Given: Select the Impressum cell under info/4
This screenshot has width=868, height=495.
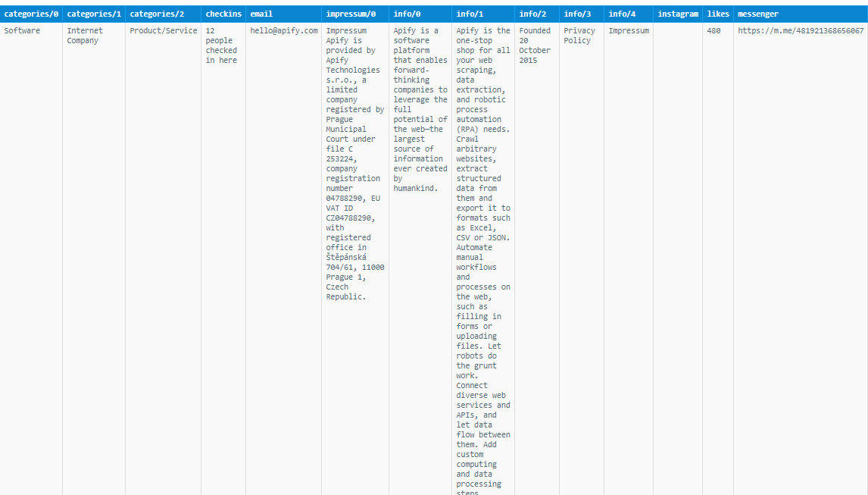Looking at the screenshot, I should [629, 258].
